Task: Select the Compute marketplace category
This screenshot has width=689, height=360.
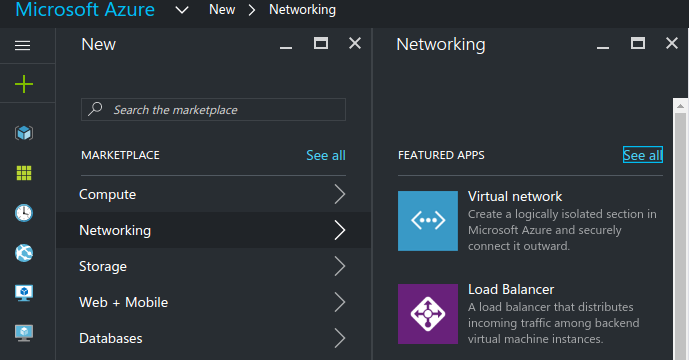Action: (213, 194)
